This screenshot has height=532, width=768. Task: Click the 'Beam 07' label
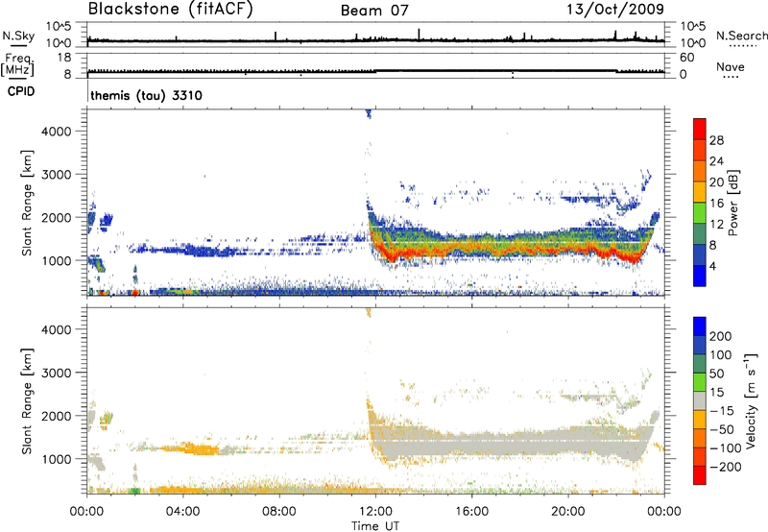click(374, 11)
